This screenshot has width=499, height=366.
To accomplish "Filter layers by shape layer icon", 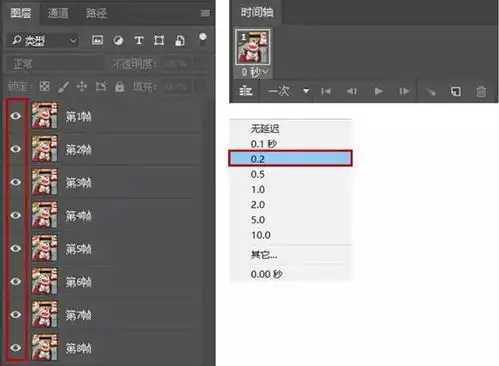I will pyautogui.click(x=159, y=41).
